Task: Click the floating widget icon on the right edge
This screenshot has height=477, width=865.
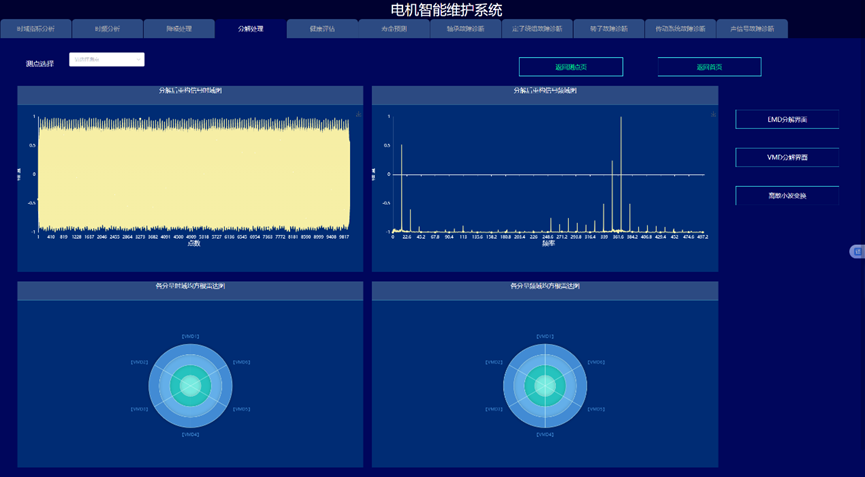Action: pos(856,251)
